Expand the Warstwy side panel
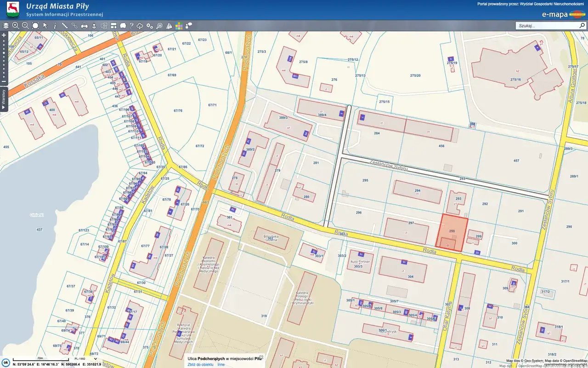Image resolution: width=588 pixels, height=368 pixels. point(4,99)
